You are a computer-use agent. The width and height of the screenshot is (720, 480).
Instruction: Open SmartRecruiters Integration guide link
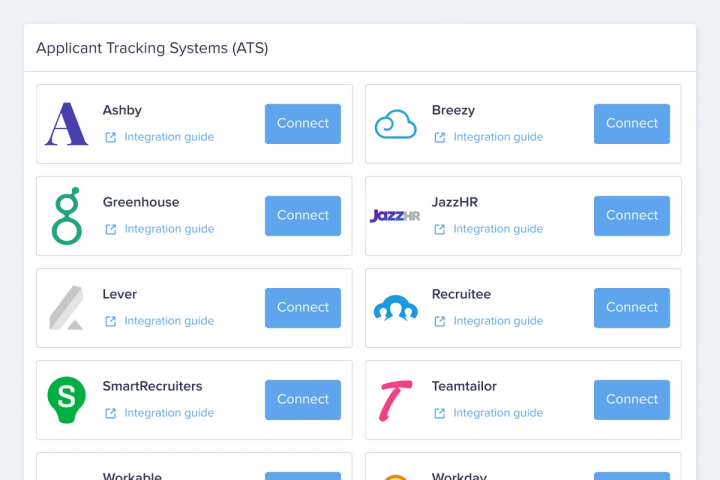(x=169, y=412)
